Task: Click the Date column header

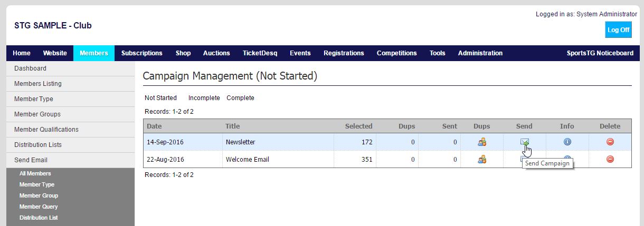Action: click(154, 126)
